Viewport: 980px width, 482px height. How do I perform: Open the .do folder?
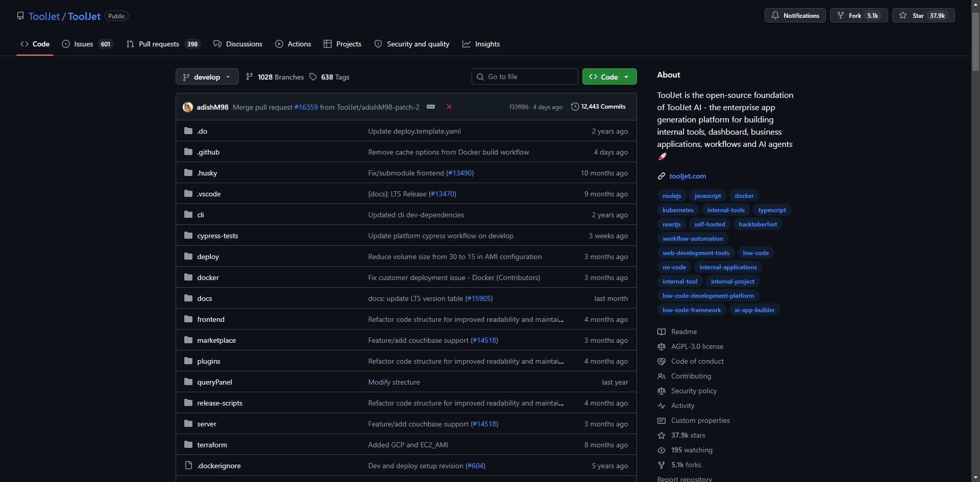click(202, 131)
